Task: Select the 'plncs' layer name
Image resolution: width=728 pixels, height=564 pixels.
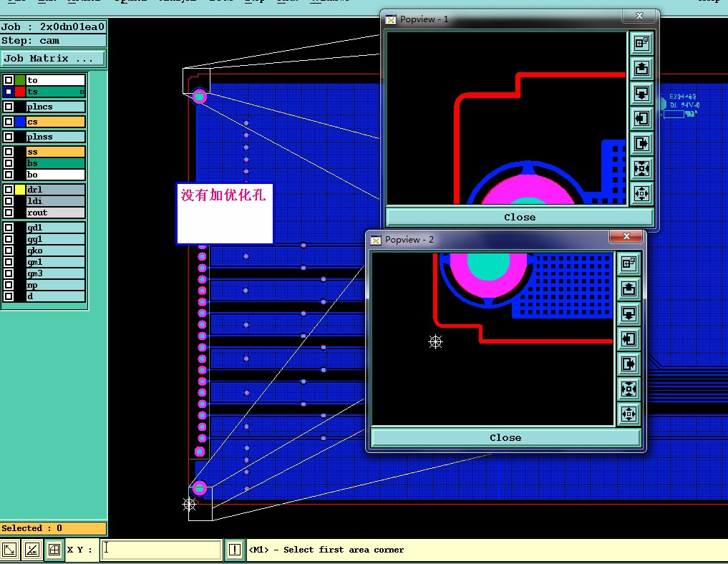Action: pos(55,107)
